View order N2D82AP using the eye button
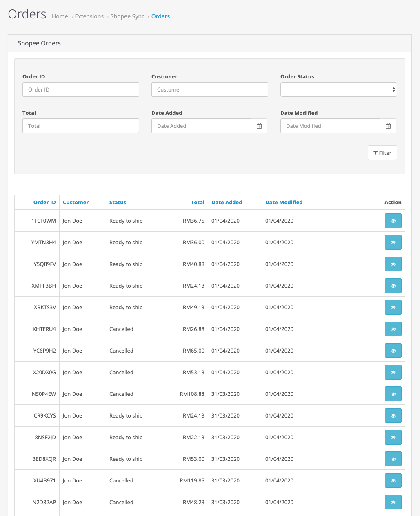This screenshot has width=420, height=516. [393, 502]
